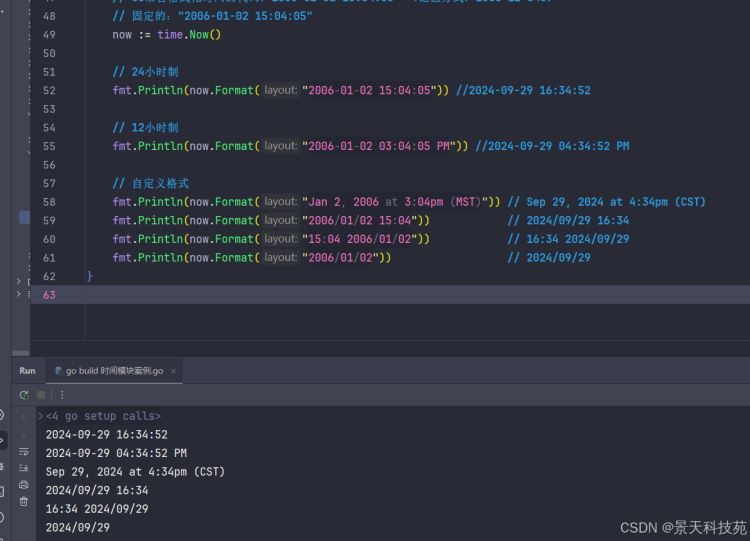Toggle scroll to end of console
The width and height of the screenshot is (750, 541).
tap(23, 468)
